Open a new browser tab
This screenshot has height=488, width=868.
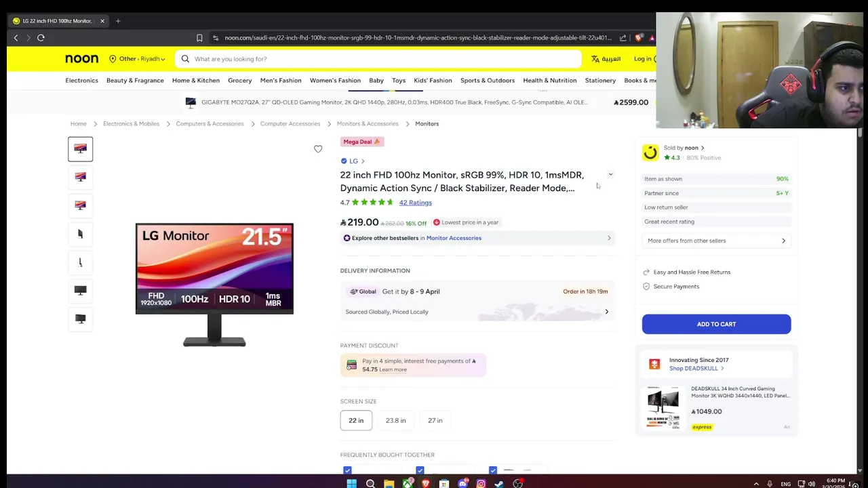tap(118, 21)
